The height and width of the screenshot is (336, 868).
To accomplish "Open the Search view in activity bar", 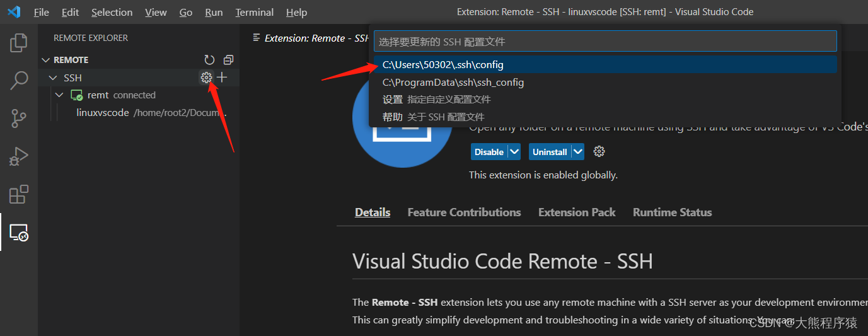I will point(19,81).
